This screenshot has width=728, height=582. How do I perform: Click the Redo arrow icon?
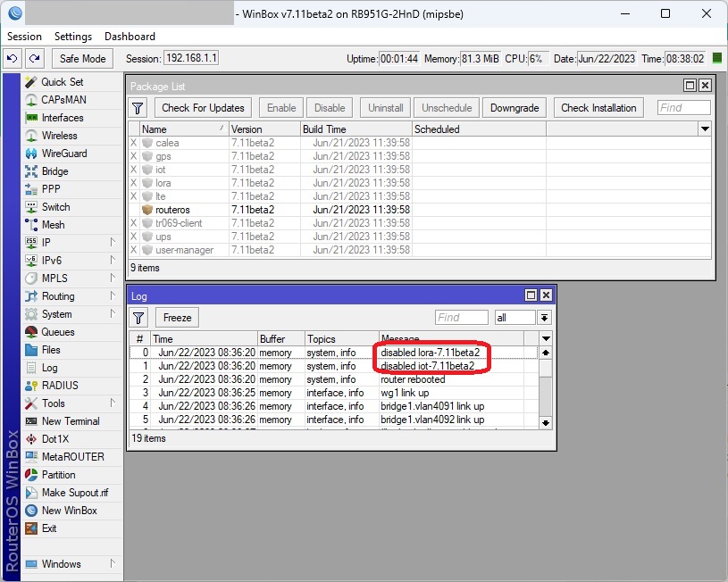(34, 59)
